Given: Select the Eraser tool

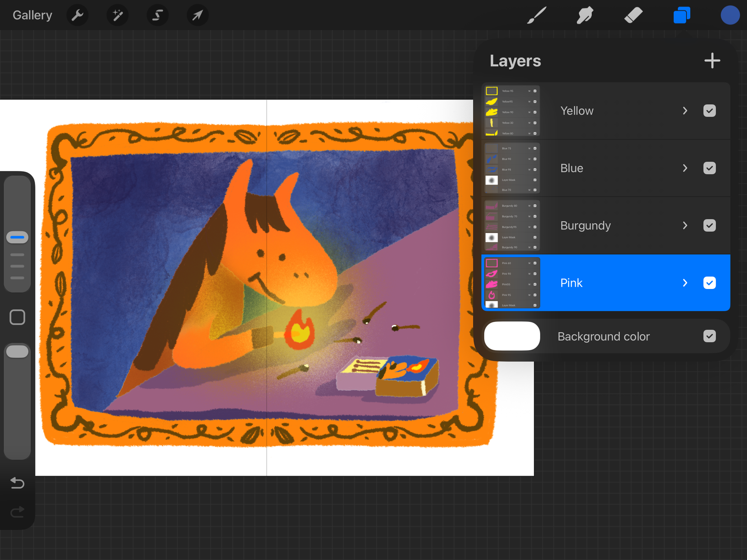Looking at the screenshot, I should pyautogui.click(x=633, y=15).
